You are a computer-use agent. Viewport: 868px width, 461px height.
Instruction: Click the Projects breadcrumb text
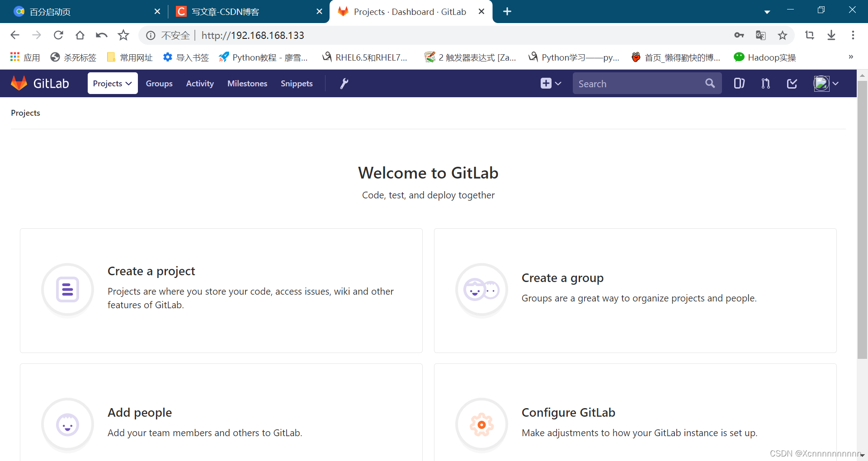point(25,113)
